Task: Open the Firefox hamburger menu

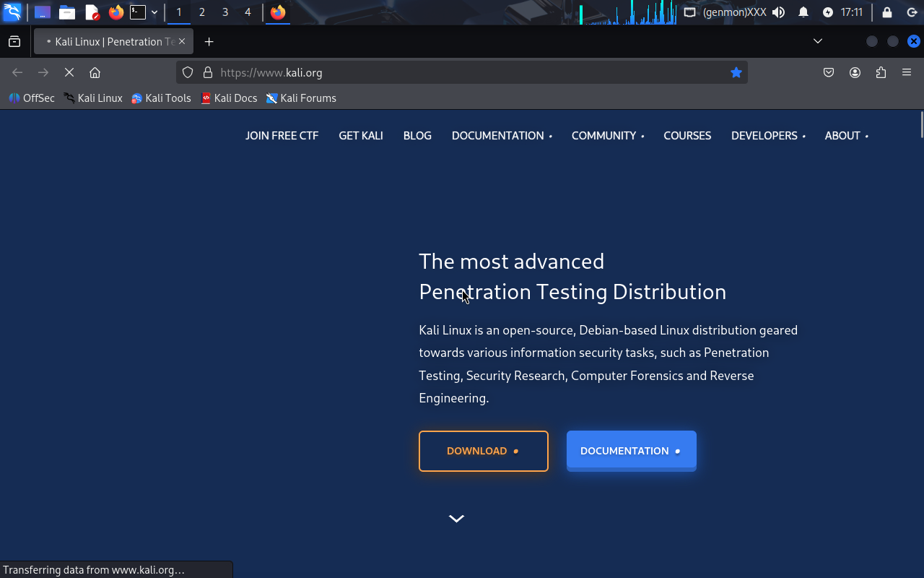Action: pos(907,72)
